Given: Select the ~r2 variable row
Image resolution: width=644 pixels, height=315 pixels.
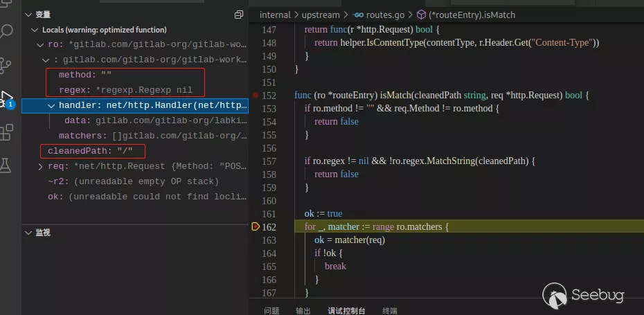Looking at the screenshot, I should pyautogui.click(x=135, y=181).
